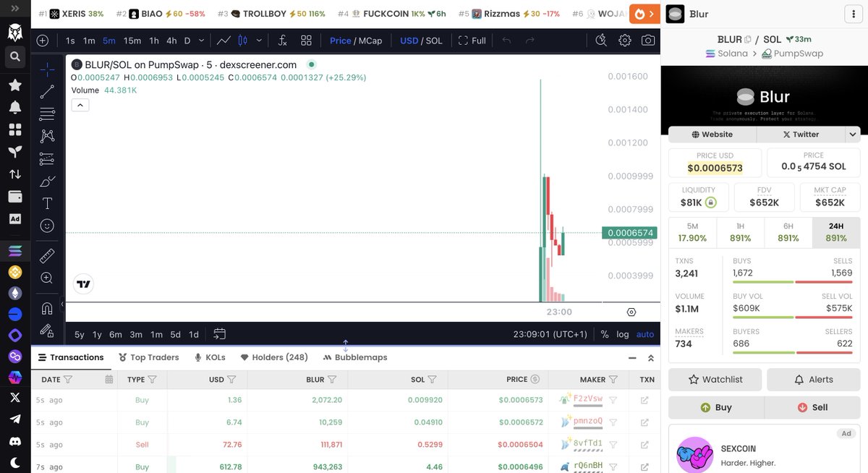Open chart layout grid selector
The height and width of the screenshot is (473, 868).
click(x=306, y=41)
